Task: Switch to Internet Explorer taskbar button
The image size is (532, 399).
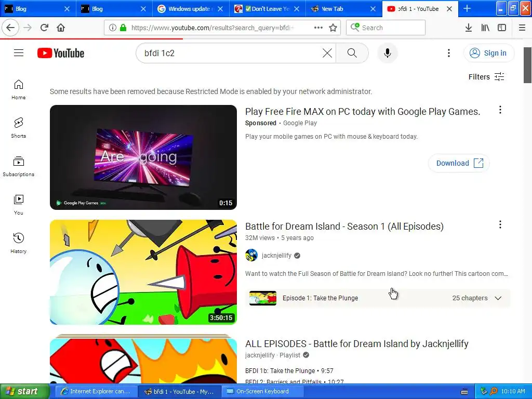Action: 96,391
